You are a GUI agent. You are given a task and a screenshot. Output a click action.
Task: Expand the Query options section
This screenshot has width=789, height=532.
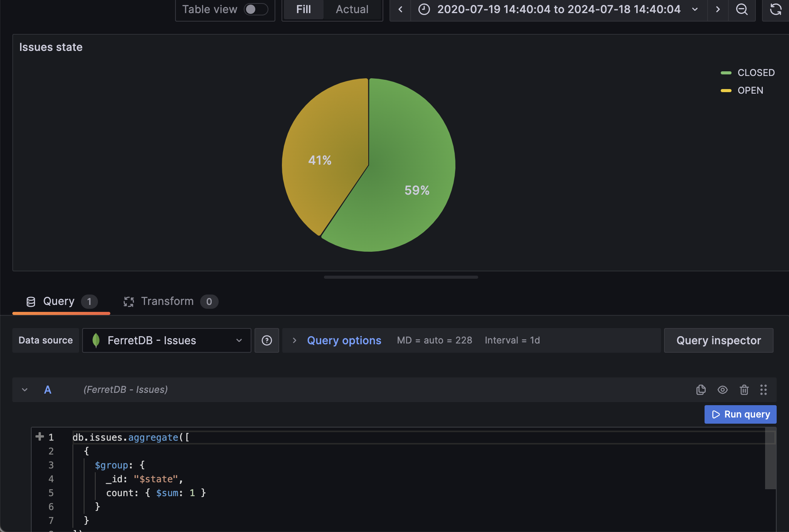point(344,340)
